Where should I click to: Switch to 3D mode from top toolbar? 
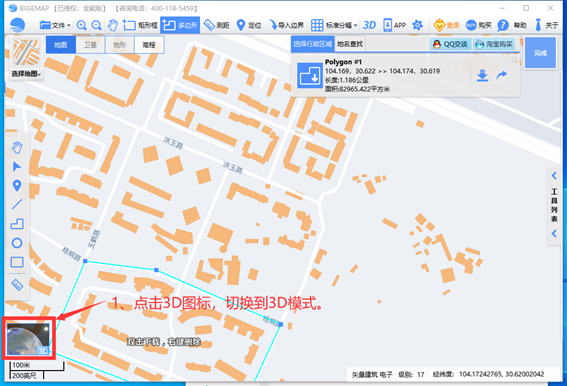point(369,25)
